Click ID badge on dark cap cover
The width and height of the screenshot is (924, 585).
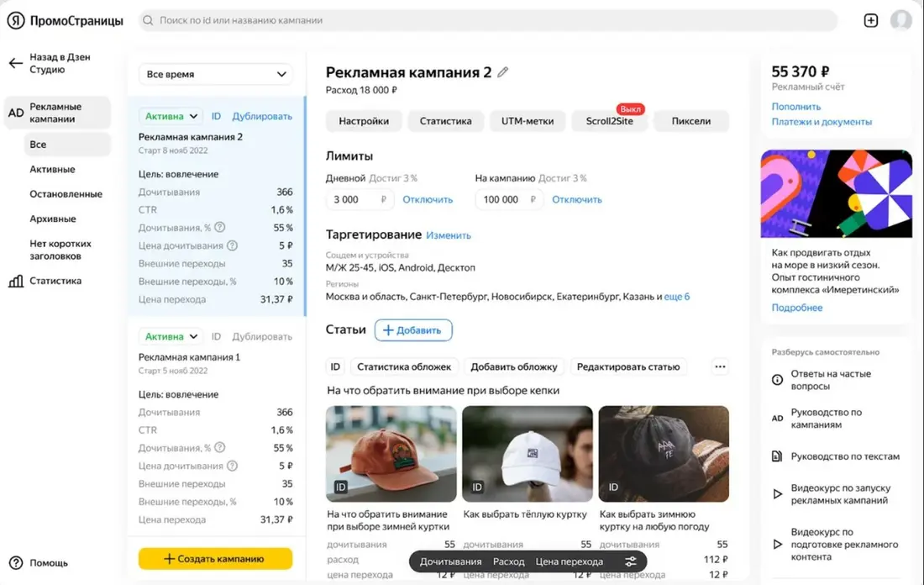(x=613, y=487)
